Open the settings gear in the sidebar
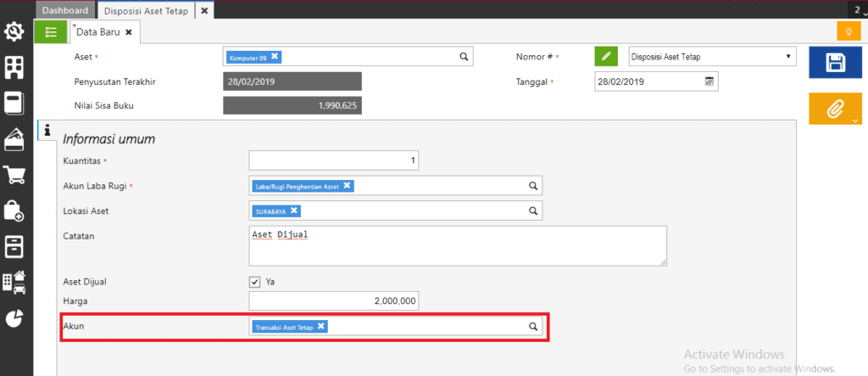This screenshot has width=868, height=376. pos(14,32)
